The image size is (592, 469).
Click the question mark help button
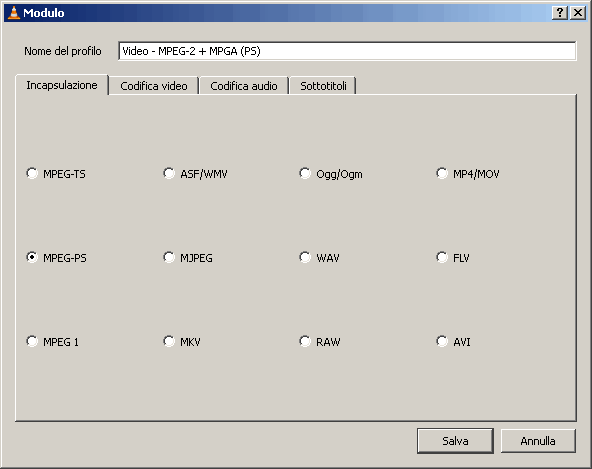pos(560,13)
